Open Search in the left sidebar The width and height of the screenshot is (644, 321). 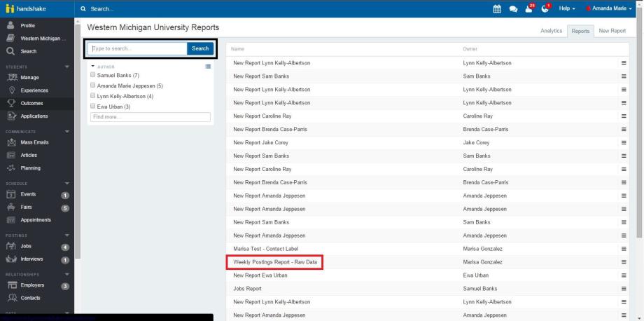coord(28,51)
